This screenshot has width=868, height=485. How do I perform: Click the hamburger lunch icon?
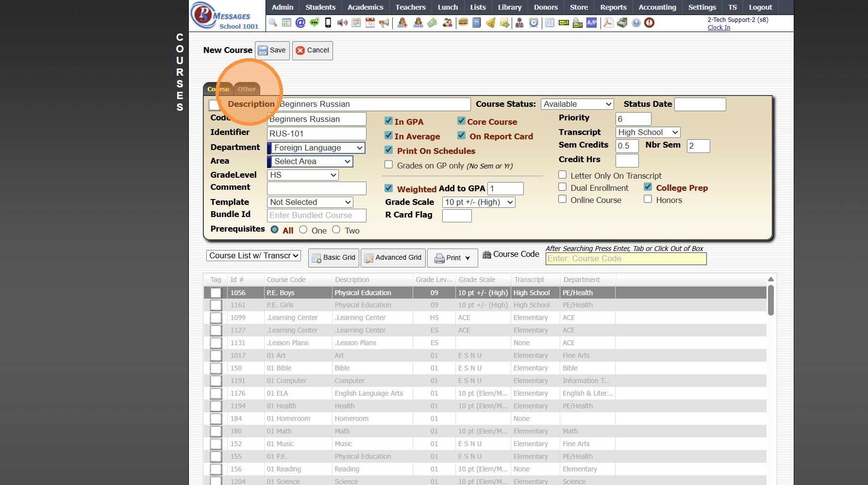[463, 23]
